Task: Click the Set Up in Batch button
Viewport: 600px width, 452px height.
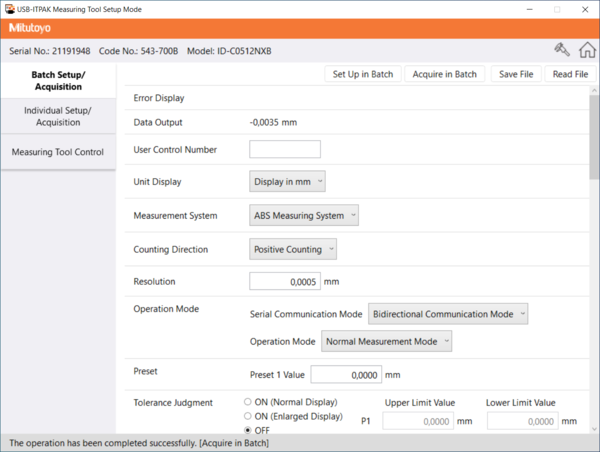Action: coord(364,74)
